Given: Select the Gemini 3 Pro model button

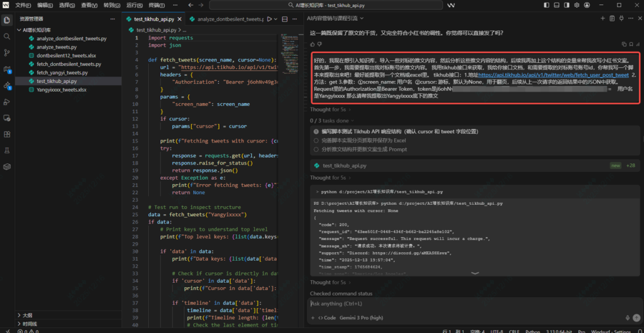Looking at the screenshot, I should [362, 318].
